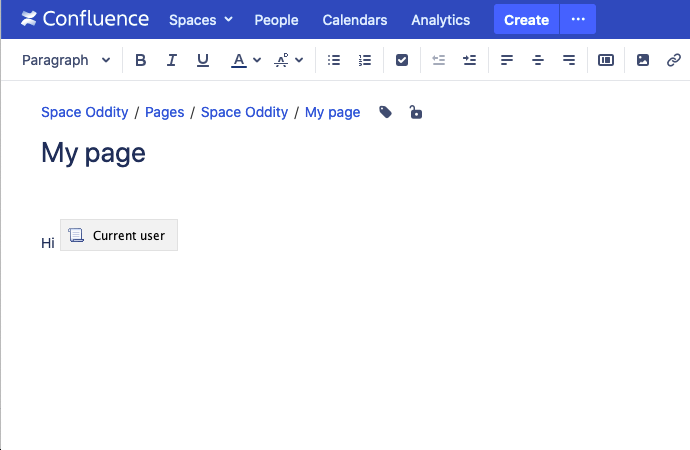690x450 pixels.
Task: Click the more formatting icon
Action: click(281, 60)
